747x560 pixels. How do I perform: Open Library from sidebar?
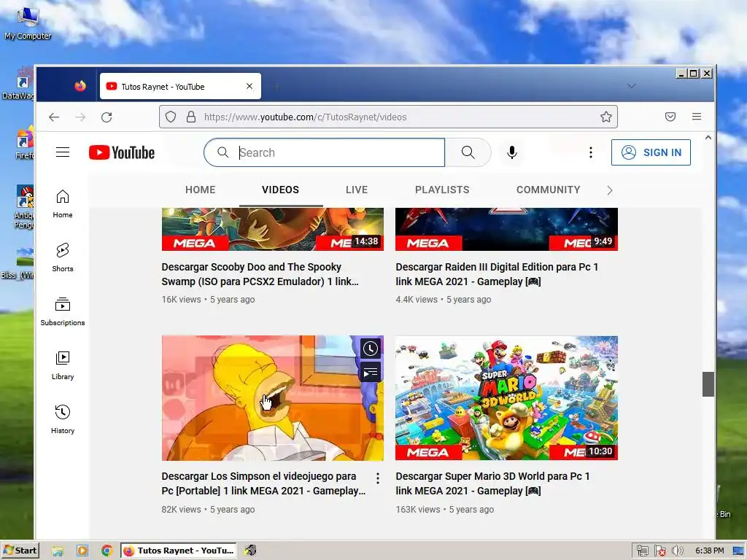pos(63,365)
